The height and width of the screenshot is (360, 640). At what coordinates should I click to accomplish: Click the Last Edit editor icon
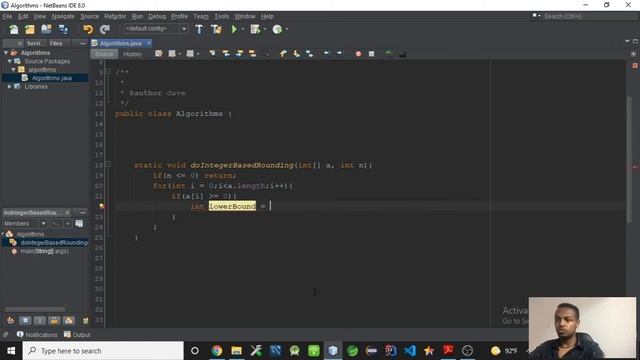pyautogui.click(x=158, y=54)
